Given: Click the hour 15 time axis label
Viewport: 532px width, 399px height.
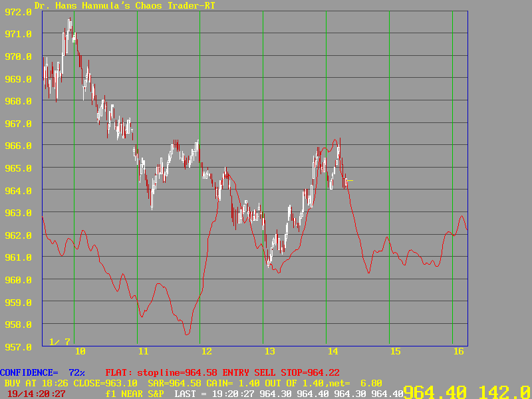Looking at the screenshot, I should coord(396,352).
